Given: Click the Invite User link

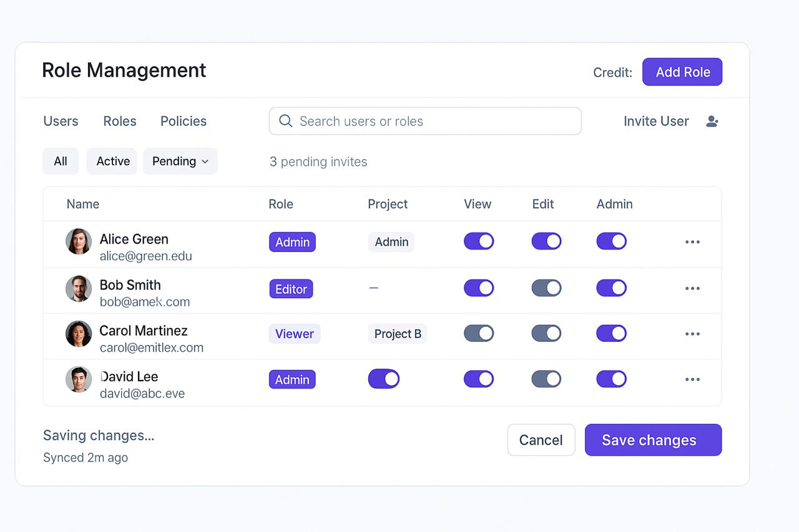Looking at the screenshot, I should 656,121.
